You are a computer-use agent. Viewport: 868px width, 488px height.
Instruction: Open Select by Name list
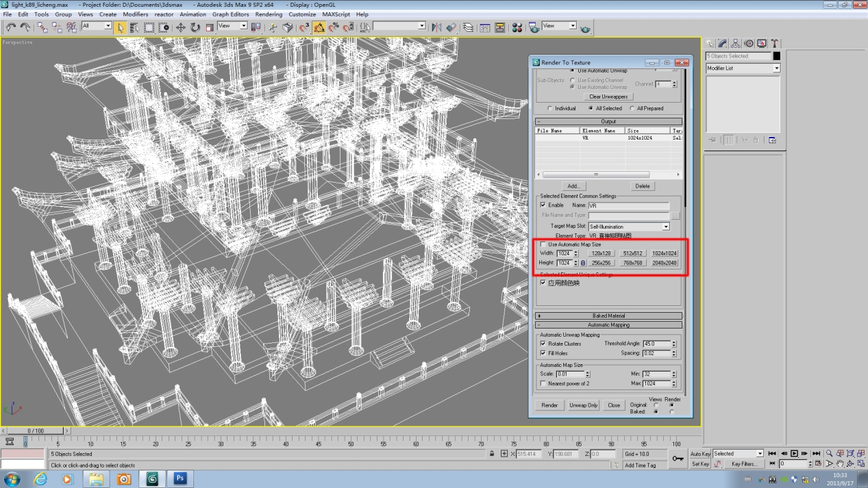click(x=134, y=27)
